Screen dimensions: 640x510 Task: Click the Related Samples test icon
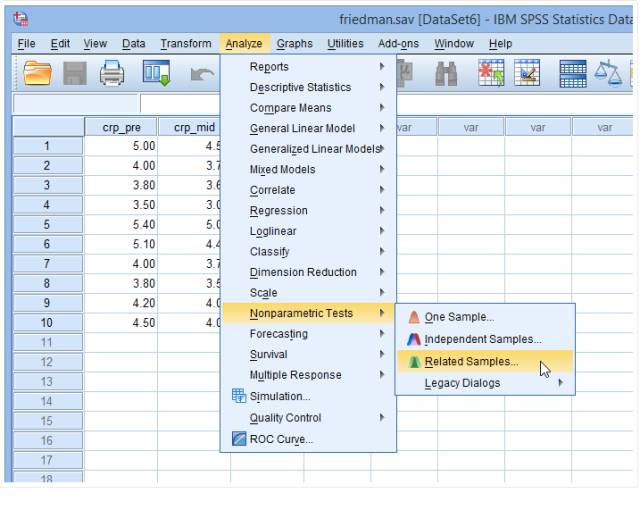[414, 361]
